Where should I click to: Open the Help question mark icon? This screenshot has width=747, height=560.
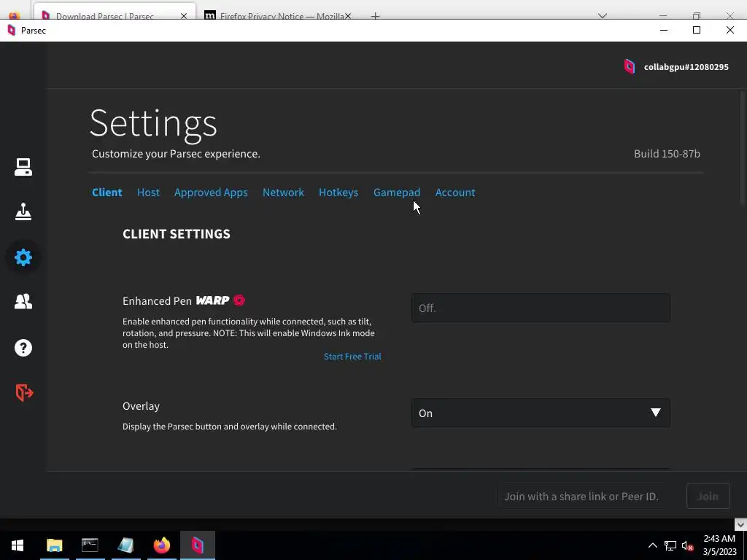coord(23,348)
